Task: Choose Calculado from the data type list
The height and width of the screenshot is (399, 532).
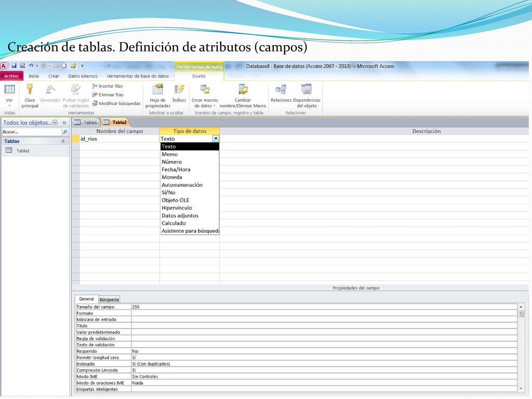Action: coord(190,223)
